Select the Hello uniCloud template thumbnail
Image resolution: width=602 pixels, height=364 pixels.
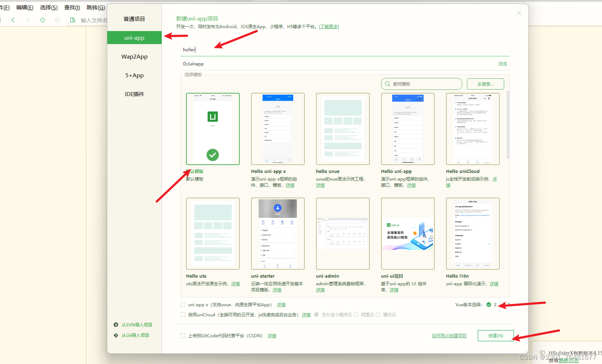click(473, 129)
